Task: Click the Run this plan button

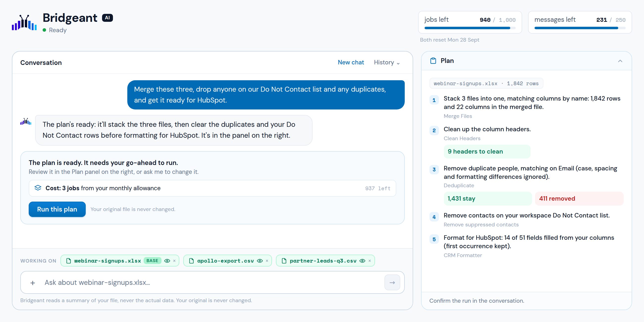Action: [x=57, y=209]
